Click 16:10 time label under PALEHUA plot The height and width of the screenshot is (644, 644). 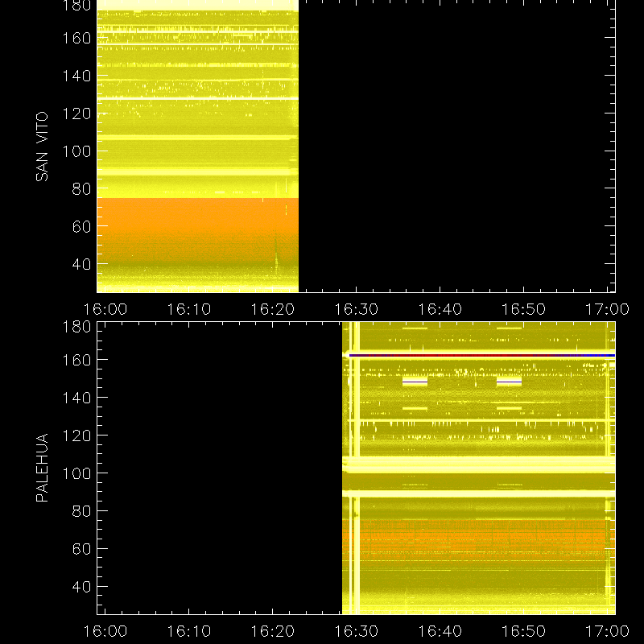189,631
